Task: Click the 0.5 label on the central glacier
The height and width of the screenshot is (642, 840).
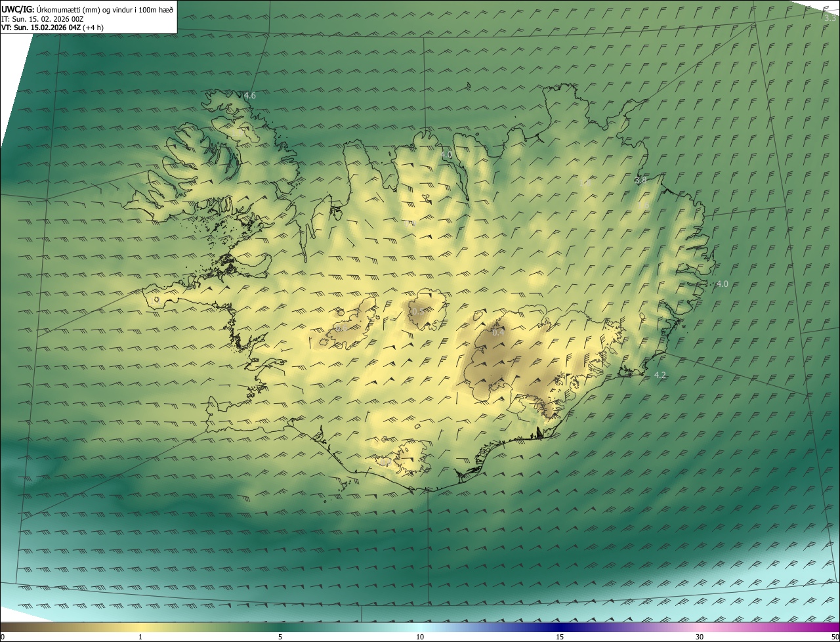Action: pyautogui.click(x=417, y=312)
